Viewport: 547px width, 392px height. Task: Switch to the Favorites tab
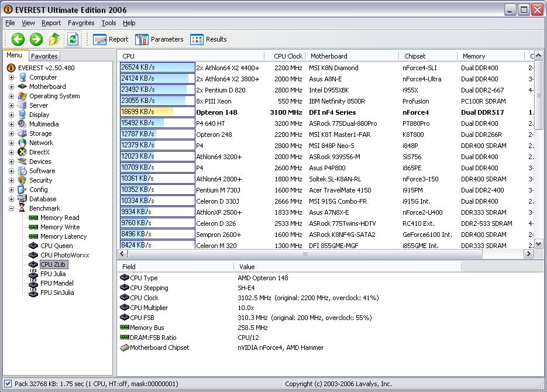[x=44, y=56]
